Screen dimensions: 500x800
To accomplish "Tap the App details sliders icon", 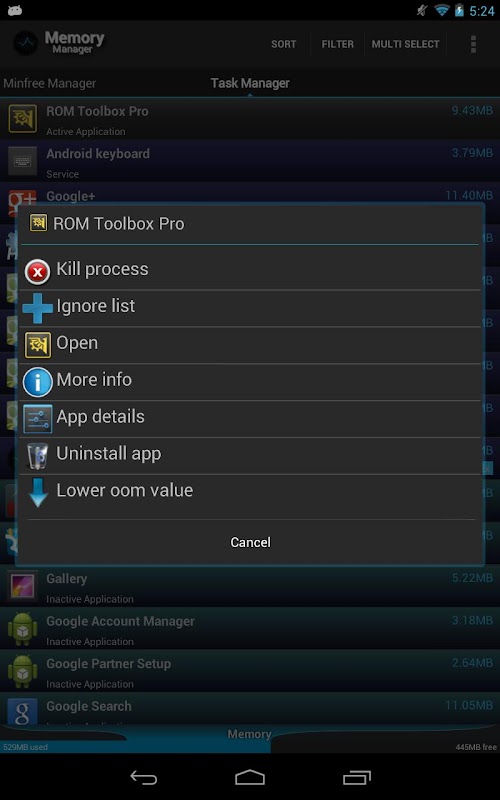I will [38, 419].
